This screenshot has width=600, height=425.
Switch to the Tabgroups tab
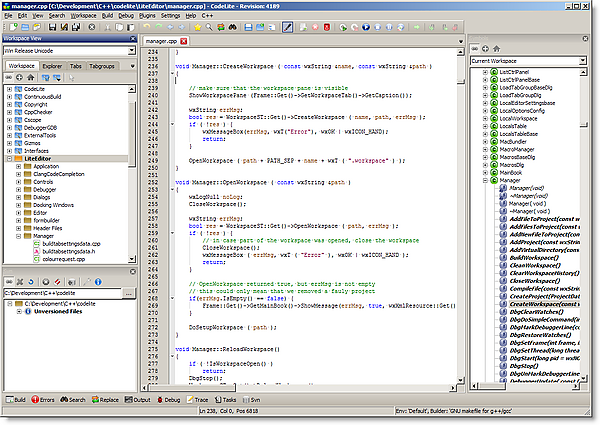tap(100, 65)
